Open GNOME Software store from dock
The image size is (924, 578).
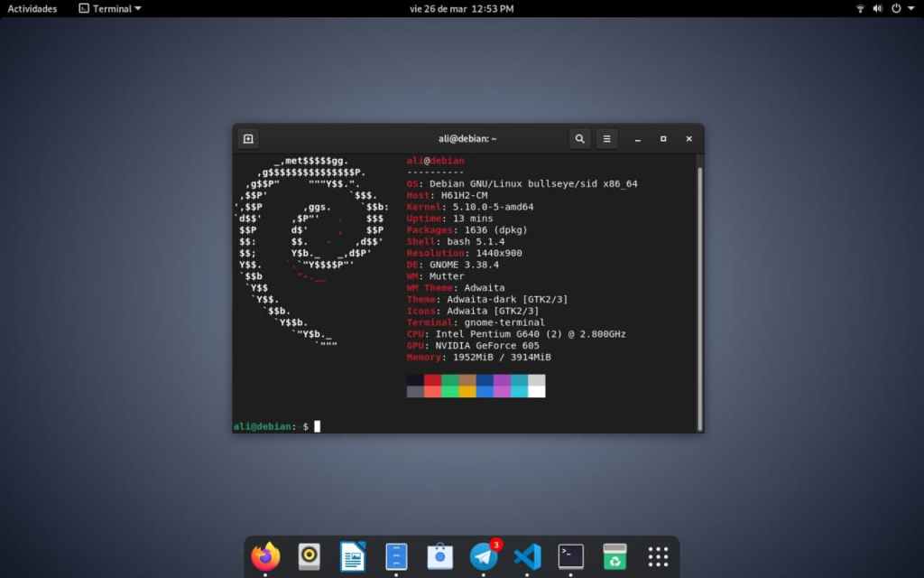pos(439,555)
